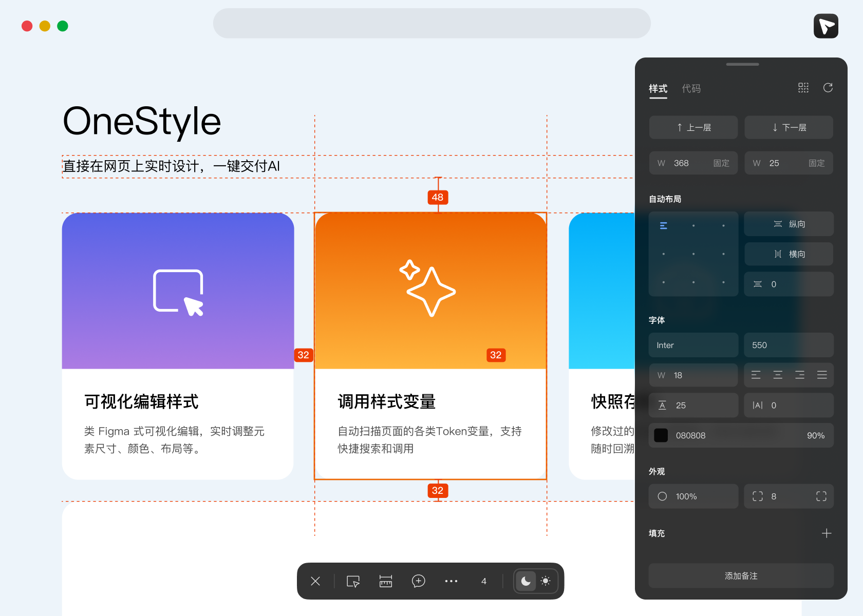Click the letter spacing field showing 0
The image size is (863, 616).
(789, 406)
